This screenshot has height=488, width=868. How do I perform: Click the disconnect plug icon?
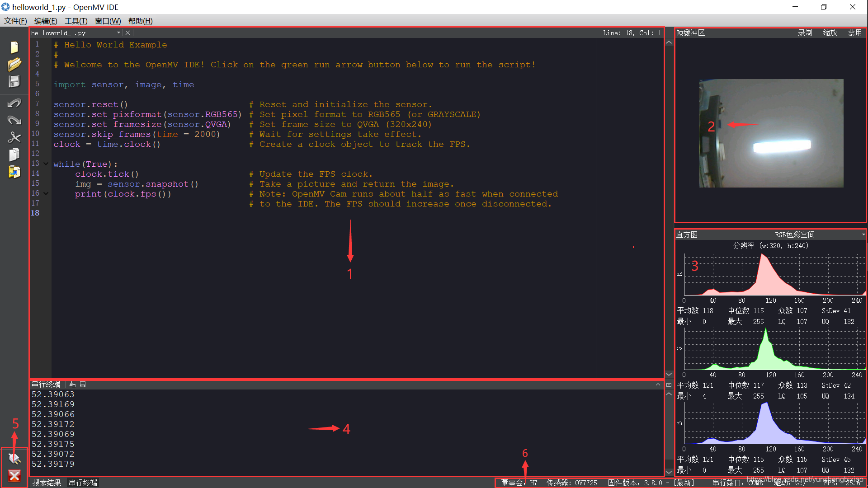14,459
